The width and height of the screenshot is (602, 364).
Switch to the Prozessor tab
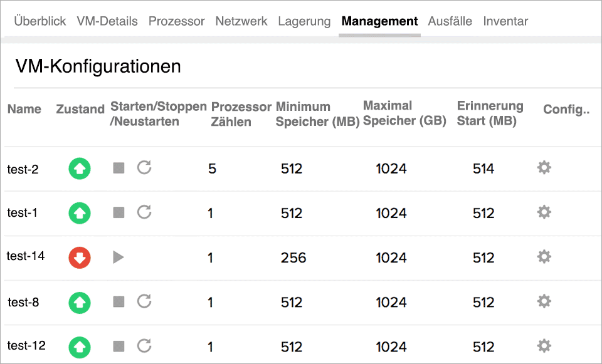[x=176, y=21]
